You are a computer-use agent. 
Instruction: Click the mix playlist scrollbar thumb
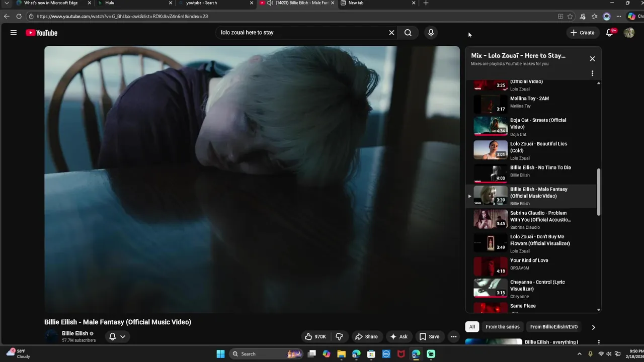(598, 192)
